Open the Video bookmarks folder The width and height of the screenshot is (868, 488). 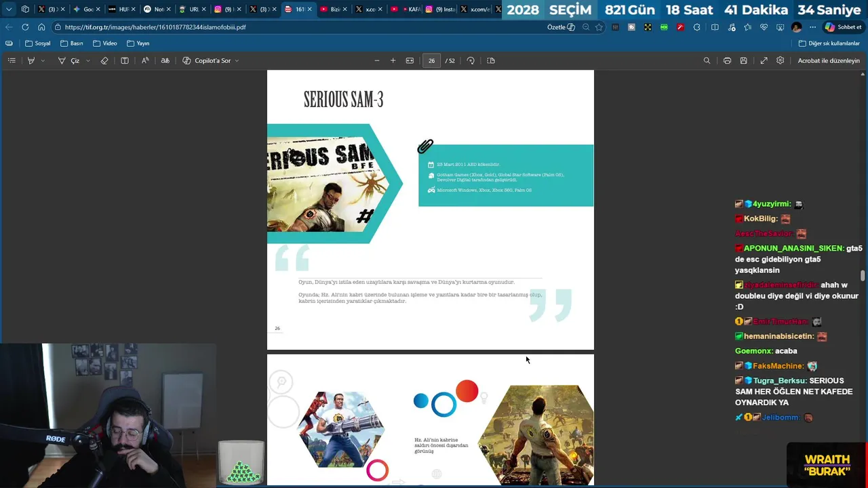click(x=105, y=43)
